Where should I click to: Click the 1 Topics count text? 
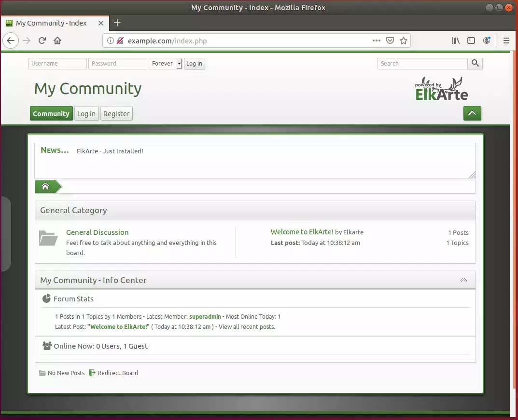[457, 243]
